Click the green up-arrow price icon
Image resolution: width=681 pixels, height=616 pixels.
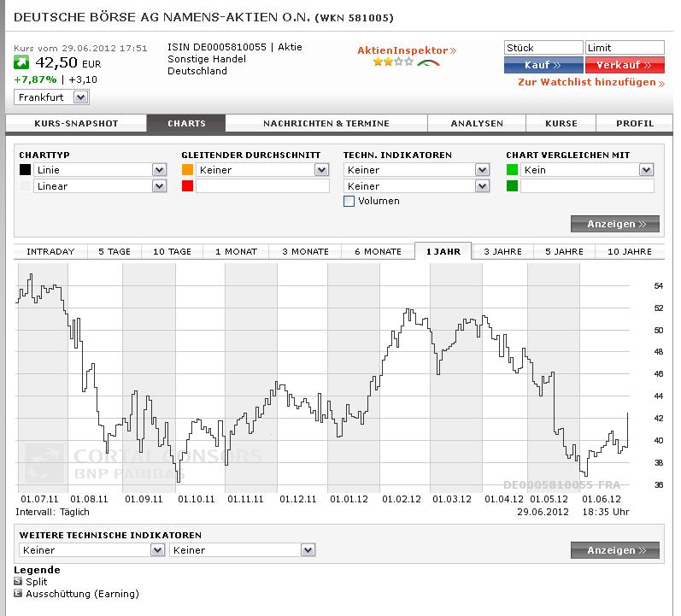tap(21, 62)
